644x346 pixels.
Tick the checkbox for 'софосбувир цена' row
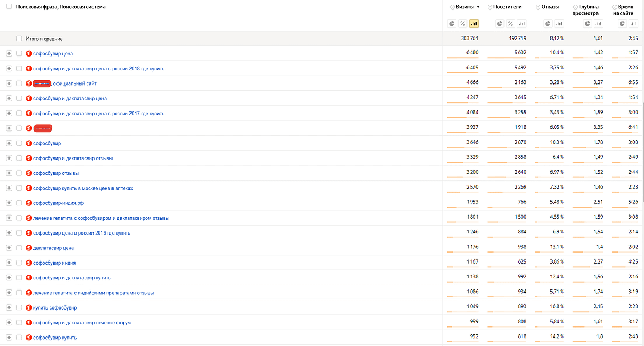click(19, 54)
